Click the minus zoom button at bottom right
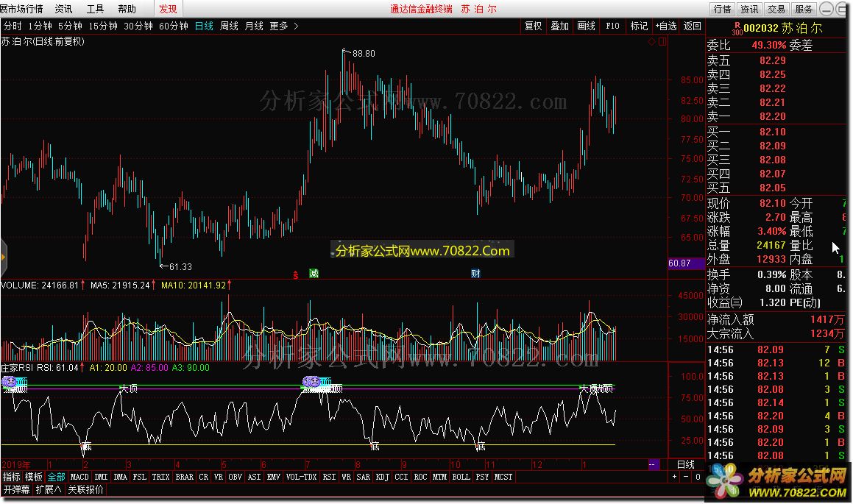This screenshot has width=853, height=504. tap(686, 477)
